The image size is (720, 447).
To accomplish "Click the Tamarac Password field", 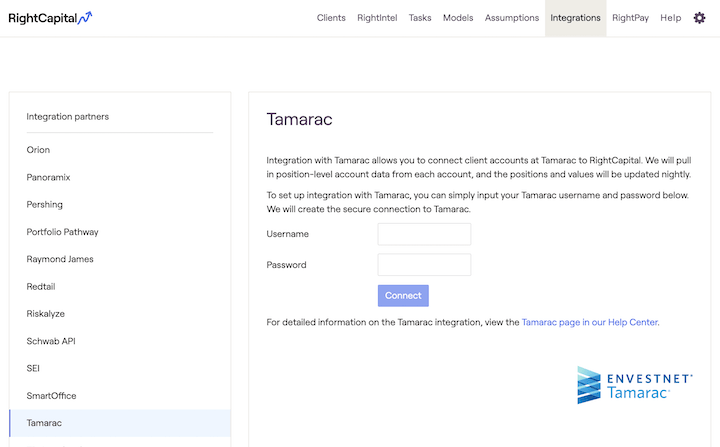I will (x=424, y=265).
